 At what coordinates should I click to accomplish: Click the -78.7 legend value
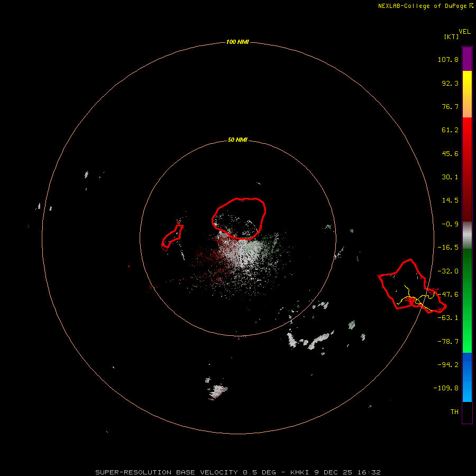pos(448,342)
